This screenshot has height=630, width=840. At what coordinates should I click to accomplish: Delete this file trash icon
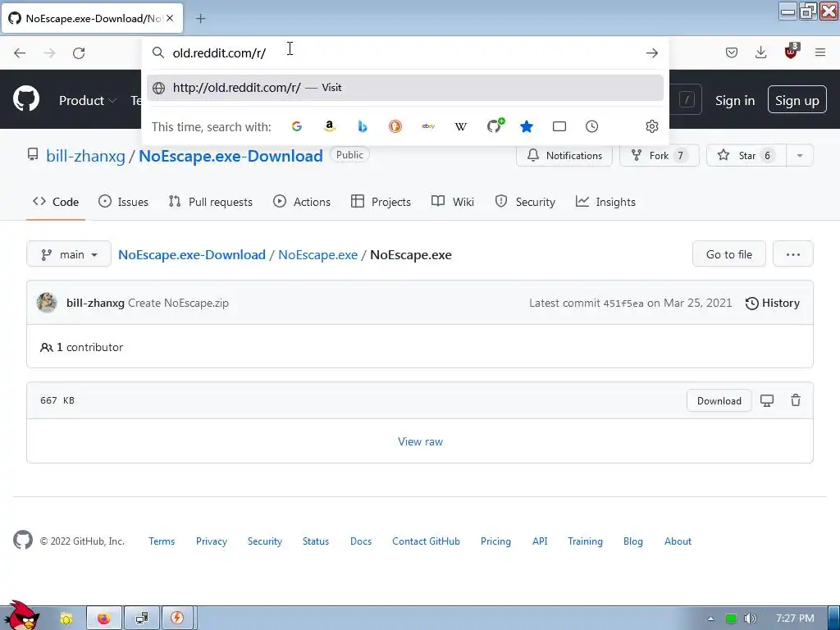(x=796, y=400)
